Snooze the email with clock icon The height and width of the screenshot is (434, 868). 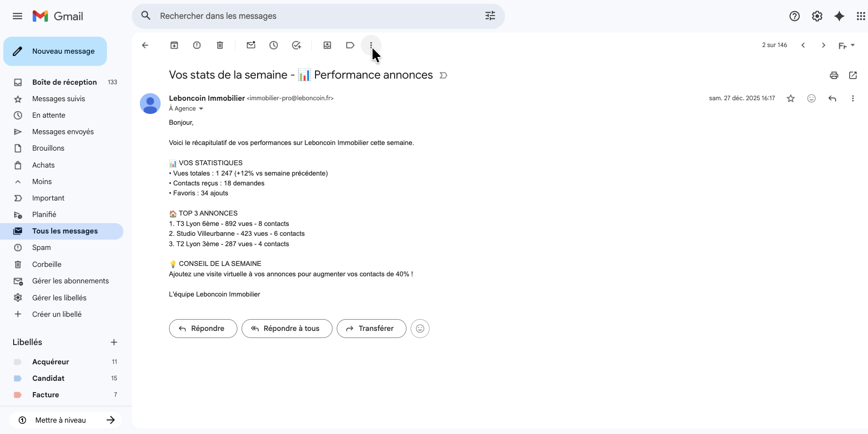274,45
